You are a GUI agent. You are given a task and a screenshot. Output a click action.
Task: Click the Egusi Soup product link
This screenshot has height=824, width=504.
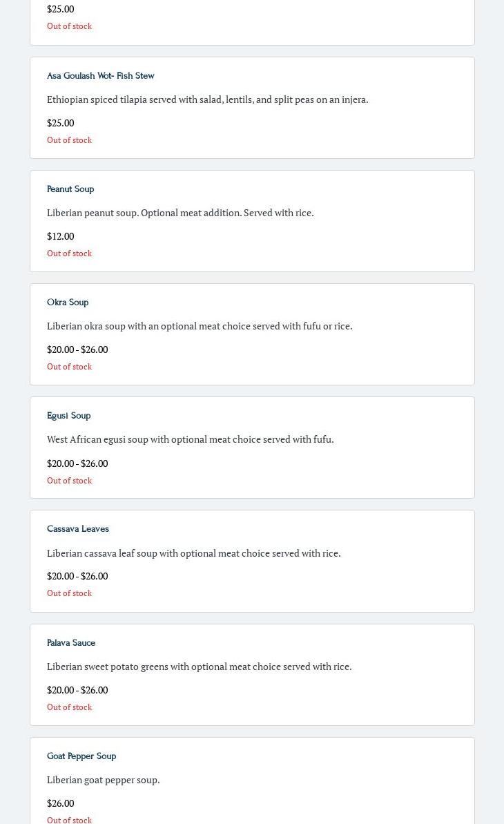pyautogui.click(x=68, y=415)
